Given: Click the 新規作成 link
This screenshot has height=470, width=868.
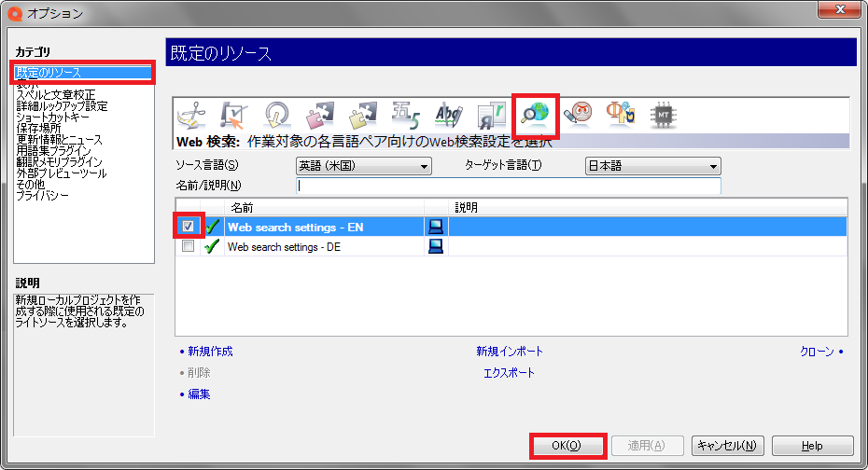Looking at the screenshot, I should [210, 352].
